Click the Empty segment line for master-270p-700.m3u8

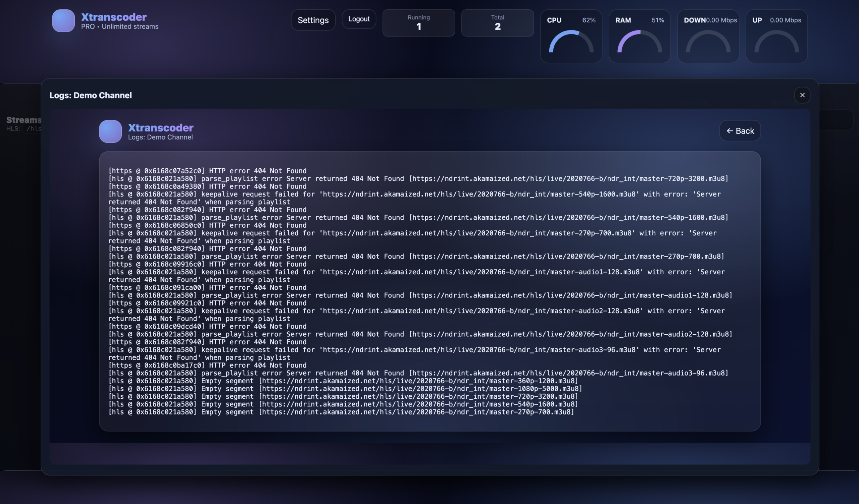point(341,412)
